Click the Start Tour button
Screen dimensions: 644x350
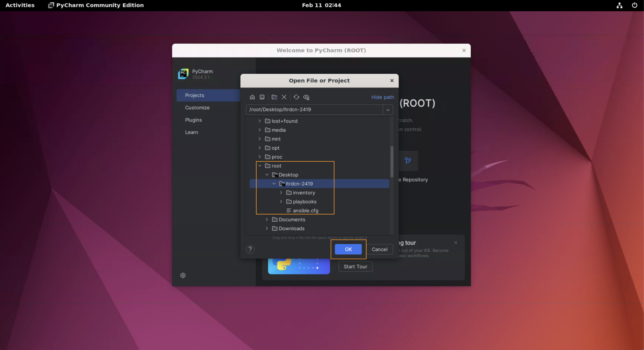[x=355, y=267]
